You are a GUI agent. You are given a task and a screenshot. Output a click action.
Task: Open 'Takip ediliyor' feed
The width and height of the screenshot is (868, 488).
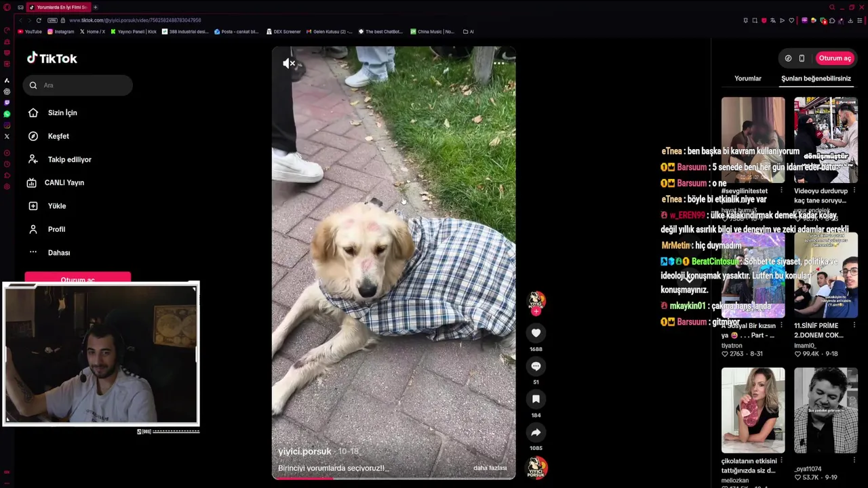click(69, 159)
